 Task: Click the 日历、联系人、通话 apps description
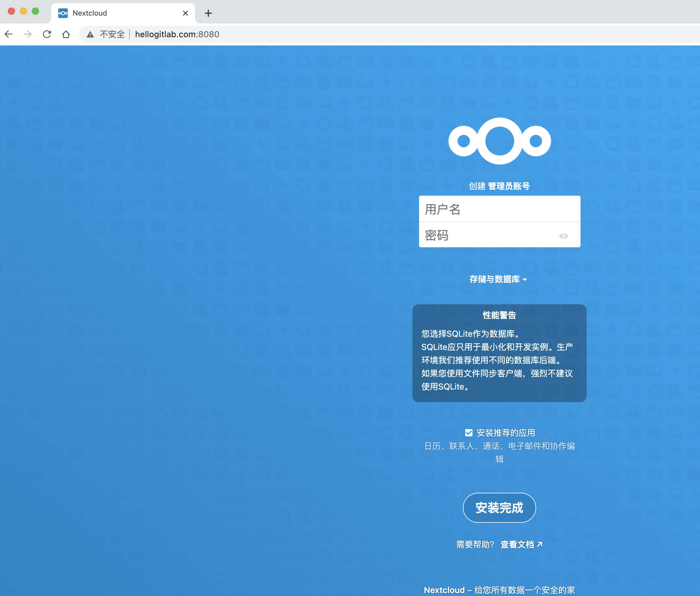coord(500,453)
